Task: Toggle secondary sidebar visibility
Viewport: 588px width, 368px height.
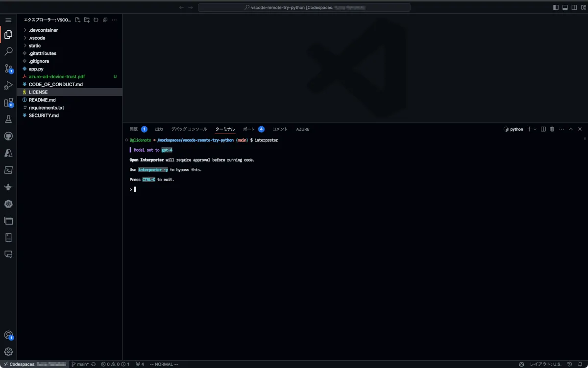Action: tap(574, 7)
